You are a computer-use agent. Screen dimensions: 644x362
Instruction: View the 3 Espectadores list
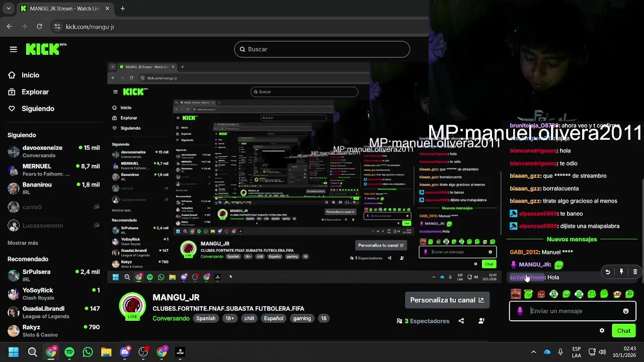click(x=423, y=321)
